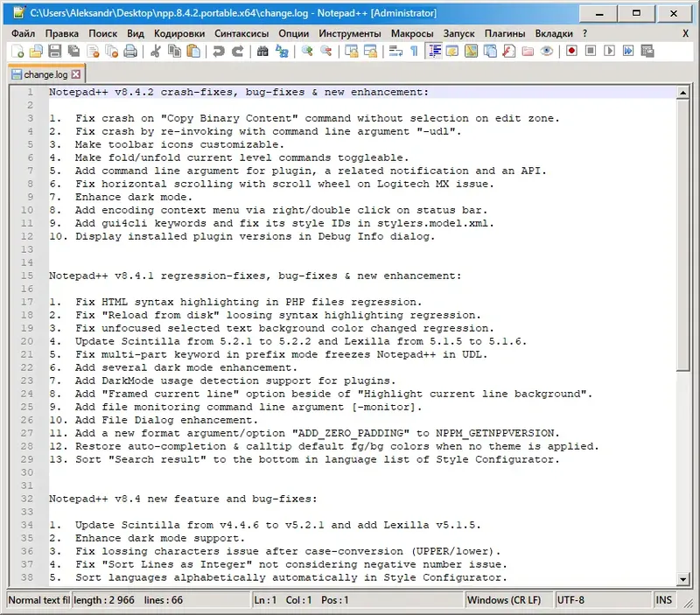Open the Folder as Workspace icon
Image resolution: width=700 pixels, height=615 pixels.
(x=528, y=52)
